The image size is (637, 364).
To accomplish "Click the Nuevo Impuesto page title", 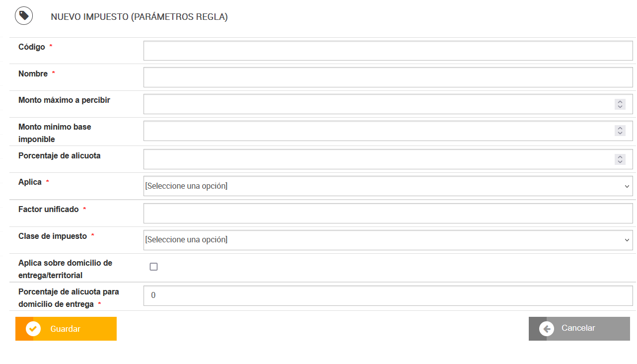I will (x=139, y=17).
